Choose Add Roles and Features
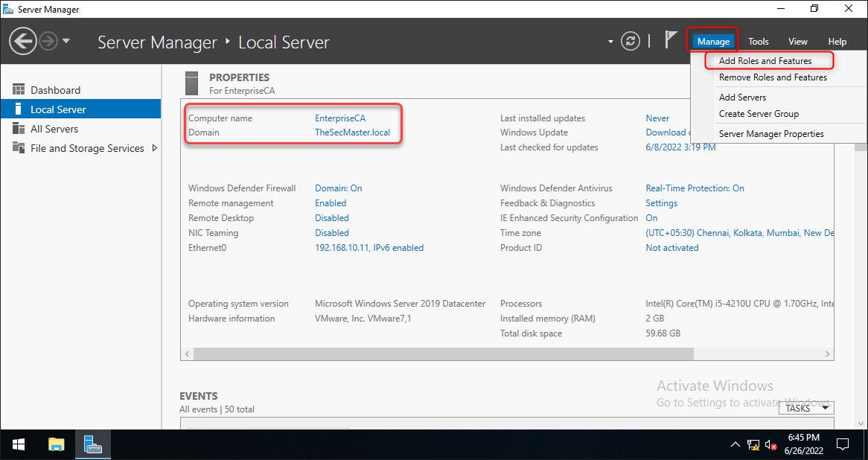This screenshot has width=868, height=460. pyautogui.click(x=765, y=61)
